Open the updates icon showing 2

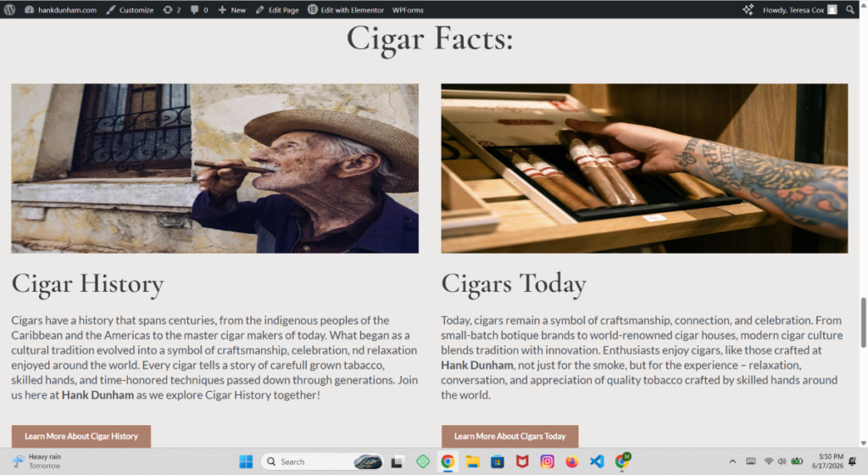click(171, 9)
